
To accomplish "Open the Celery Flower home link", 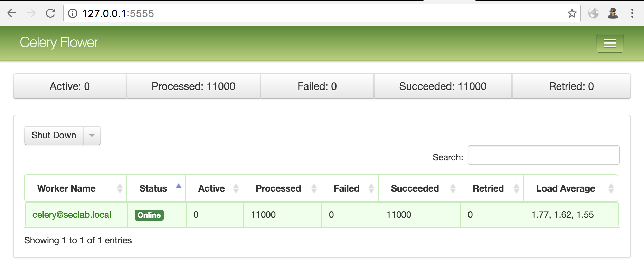I will [59, 43].
